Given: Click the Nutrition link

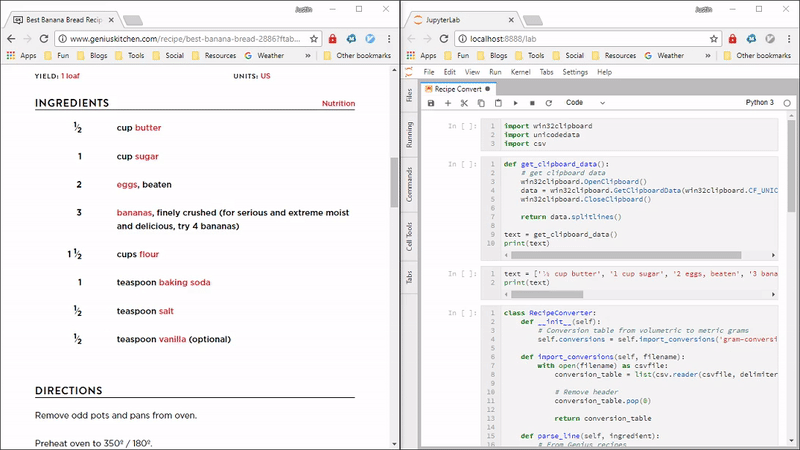Looking at the screenshot, I should tap(338, 104).
